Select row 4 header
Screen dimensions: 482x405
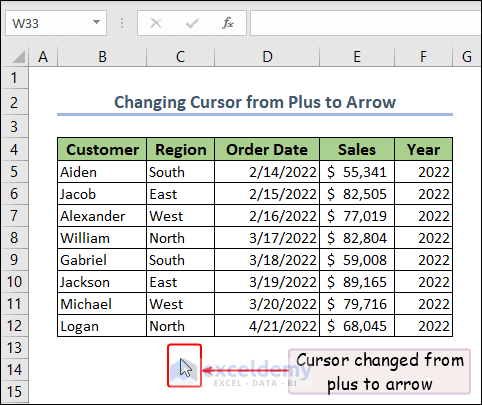pyautogui.click(x=14, y=149)
